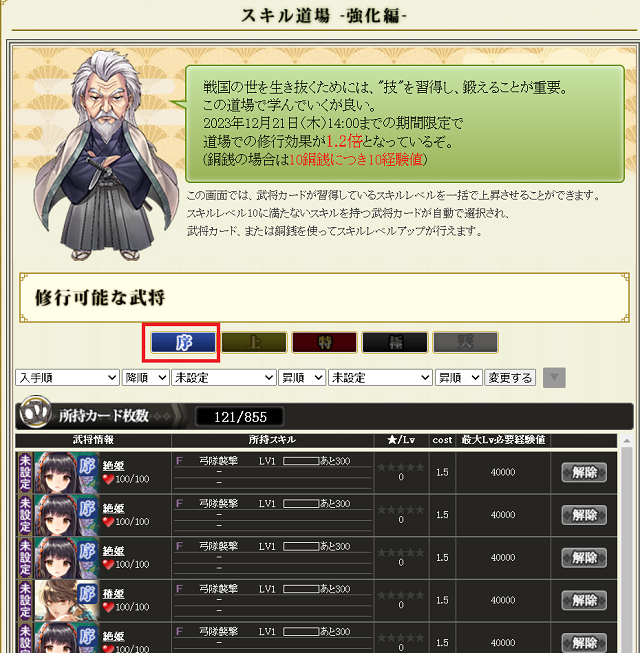Click the brown-haired 稚姫 card portrait
Image resolution: width=640 pixels, height=653 pixels.
tap(67, 600)
